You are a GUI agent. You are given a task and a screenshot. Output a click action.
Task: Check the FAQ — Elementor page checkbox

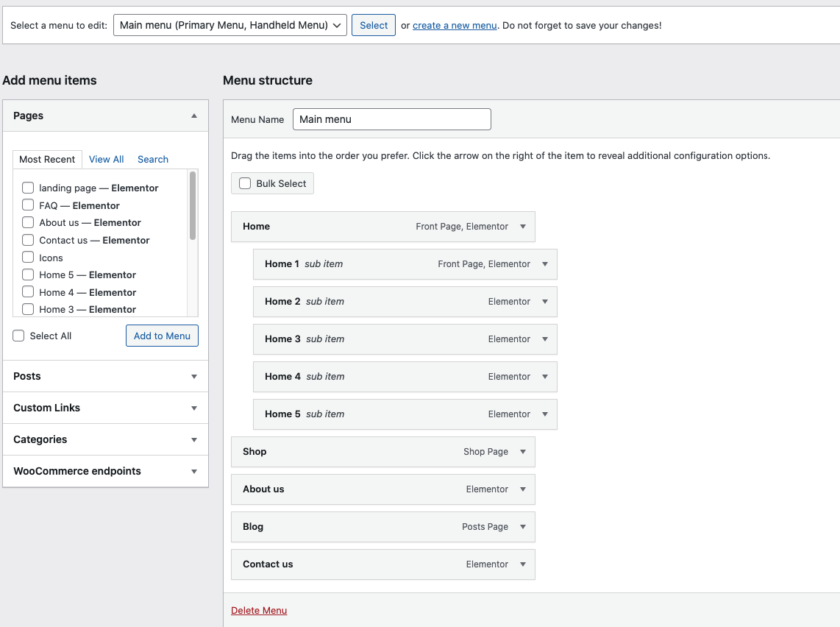(x=28, y=205)
